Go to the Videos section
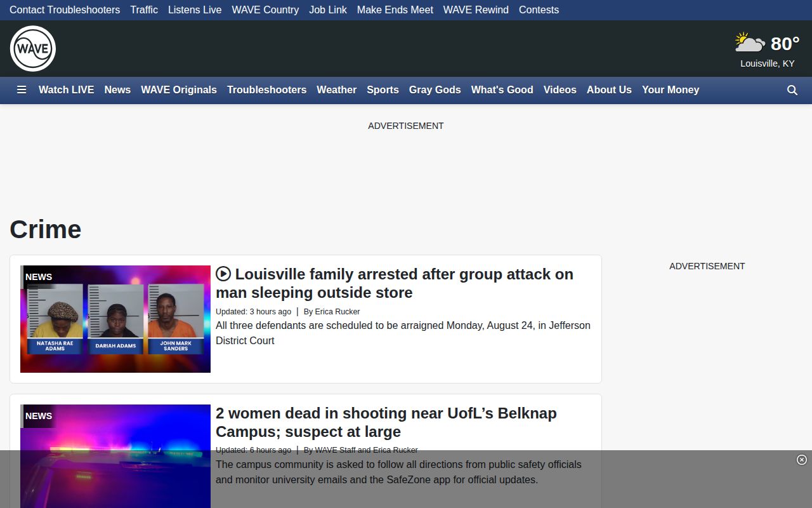 tap(560, 90)
